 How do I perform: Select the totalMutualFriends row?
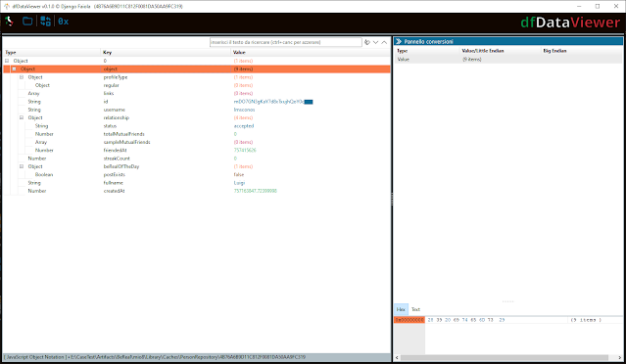(x=197, y=134)
